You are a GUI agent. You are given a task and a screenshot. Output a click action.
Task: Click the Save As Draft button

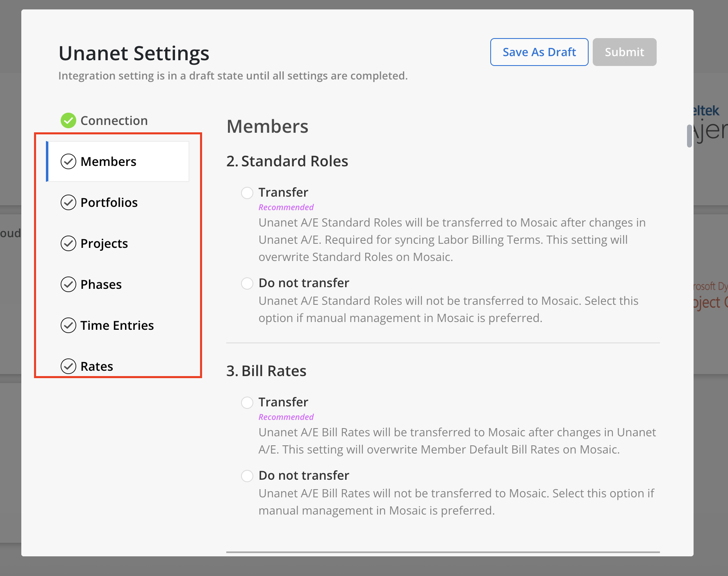(x=539, y=52)
